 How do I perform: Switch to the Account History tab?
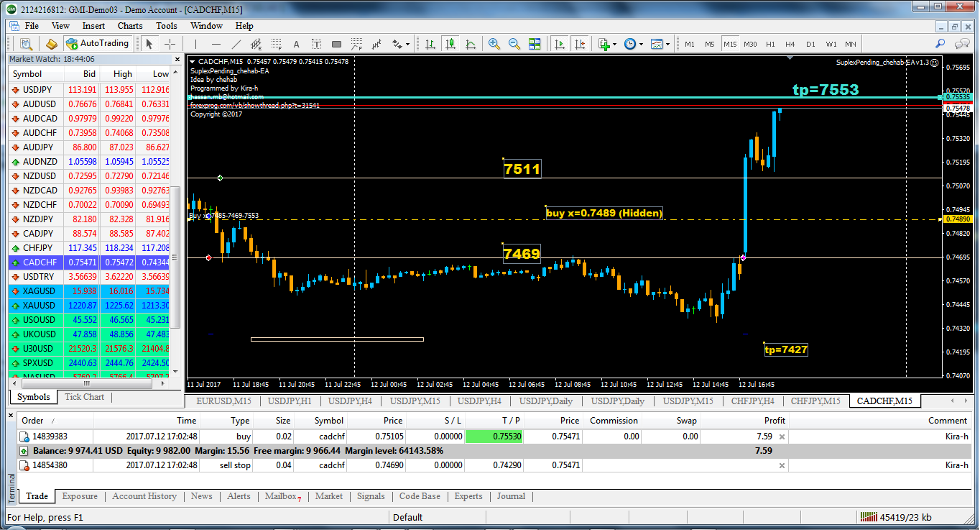click(x=144, y=496)
